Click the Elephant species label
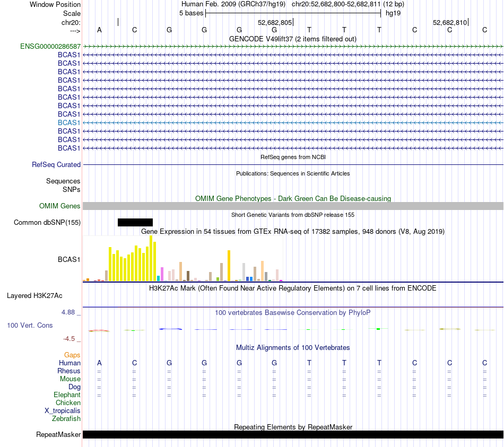Image resolution: width=504 pixels, height=447 pixels. pyautogui.click(x=67, y=395)
